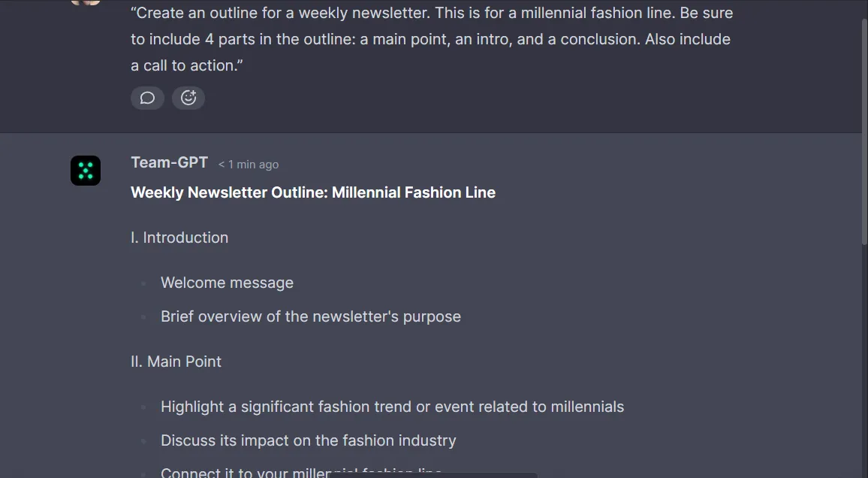
Task: Click the II. Main Point section heading
Action: coord(176,362)
